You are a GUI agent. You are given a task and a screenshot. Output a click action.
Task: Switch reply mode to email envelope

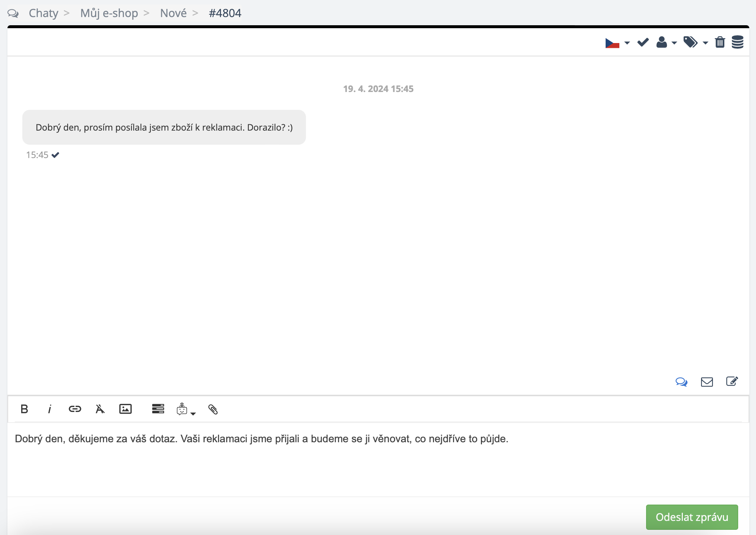[x=707, y=382]
